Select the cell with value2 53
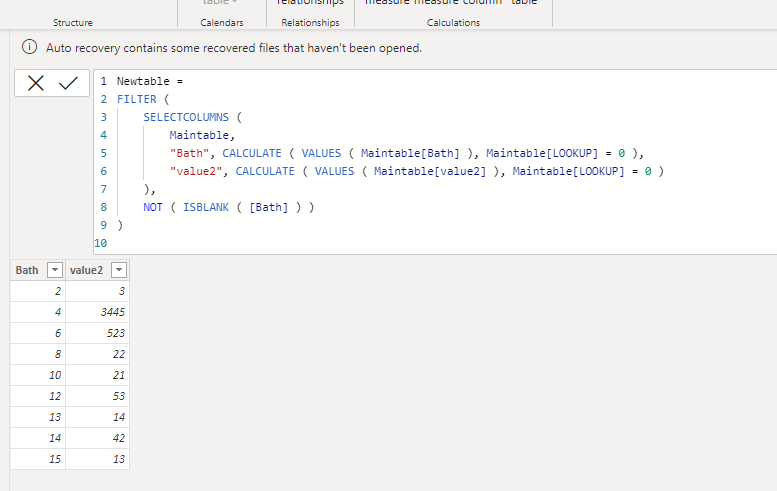This screenshot has width=777, height=491. [x=98, y=396]
